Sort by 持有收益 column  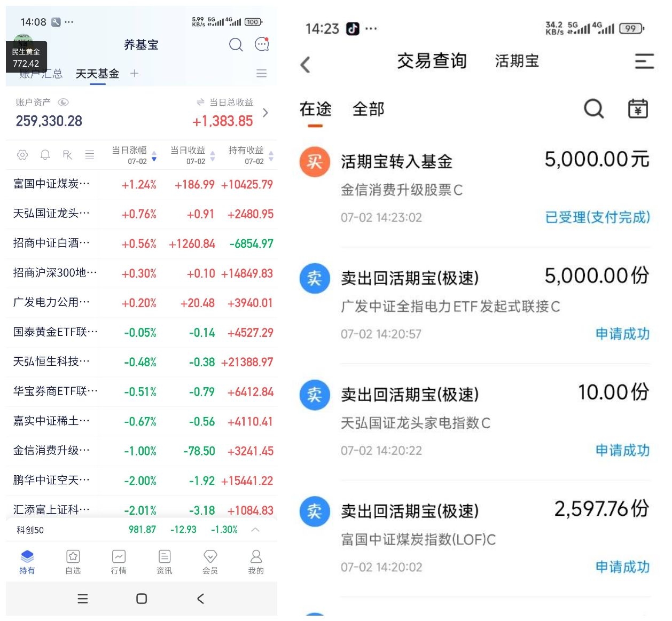pos(251,155)
